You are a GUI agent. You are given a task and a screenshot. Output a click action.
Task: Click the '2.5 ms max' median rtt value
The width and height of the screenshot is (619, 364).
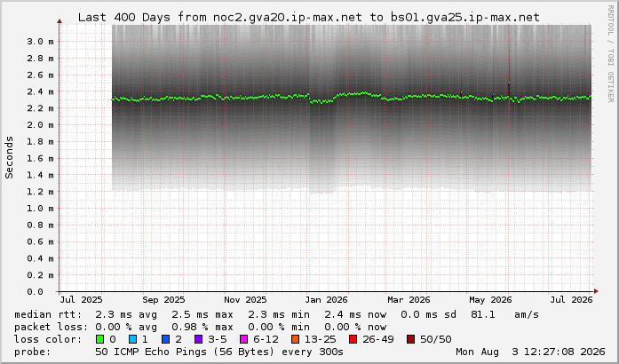202,314
